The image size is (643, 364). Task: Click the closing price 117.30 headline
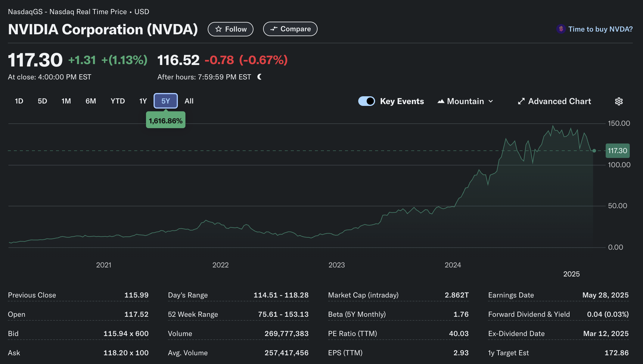(35, 60)
